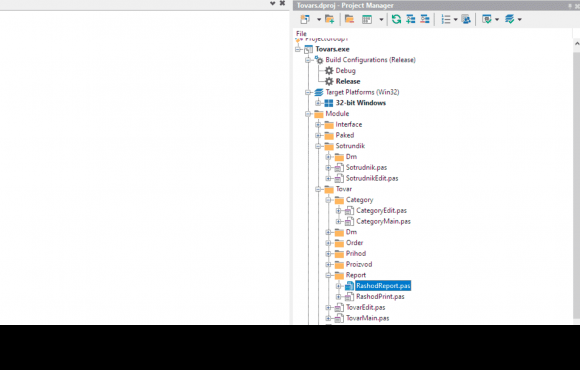Expand the 32-bit Windows platform node
580x370 pixels.
pyautogui.click(x=318, y=103)
